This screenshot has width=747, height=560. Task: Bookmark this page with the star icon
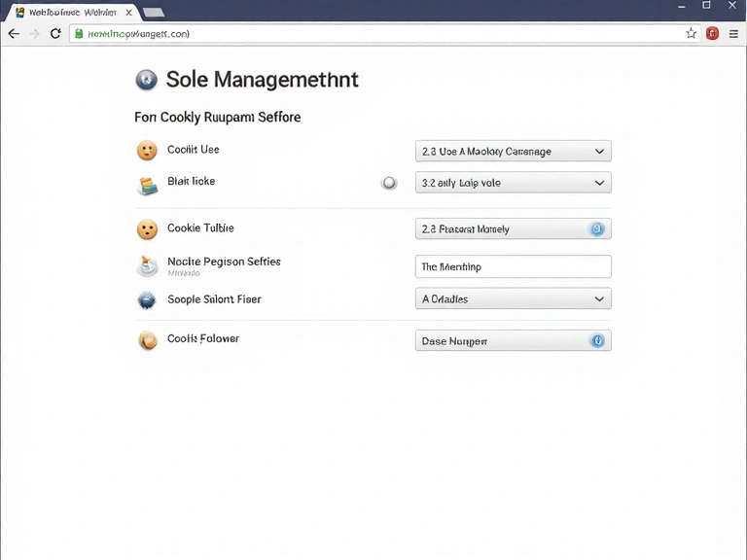coord(691,33)
